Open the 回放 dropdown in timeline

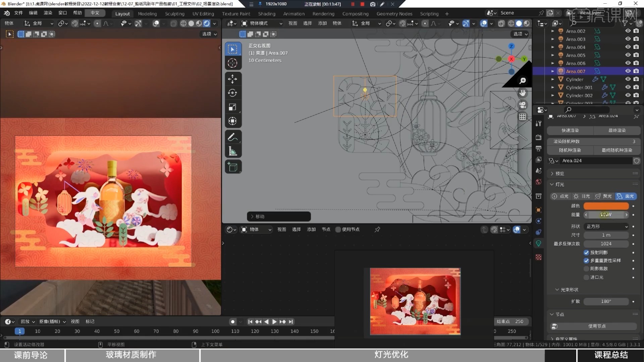28,321
